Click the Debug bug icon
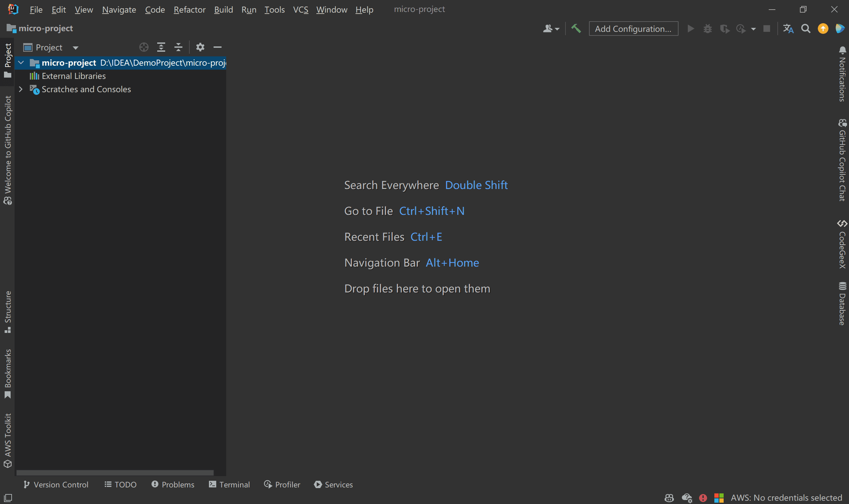This screenshot has height=504, width=849. point(707,29)
